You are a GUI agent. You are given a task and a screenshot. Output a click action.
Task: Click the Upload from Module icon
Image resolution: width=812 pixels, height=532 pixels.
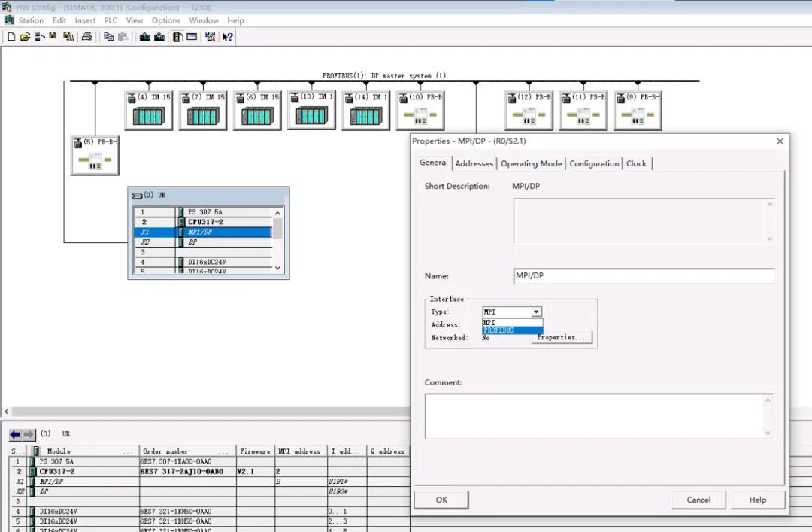pos(159,37)
